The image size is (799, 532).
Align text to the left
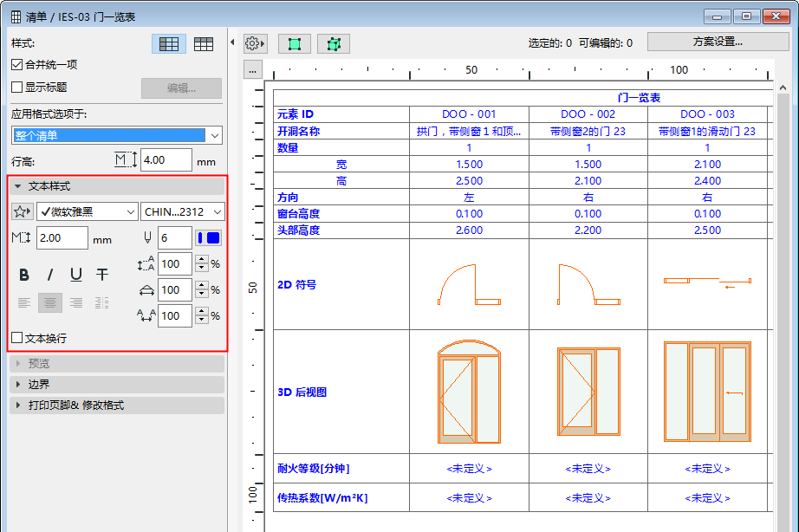(24, 302)
